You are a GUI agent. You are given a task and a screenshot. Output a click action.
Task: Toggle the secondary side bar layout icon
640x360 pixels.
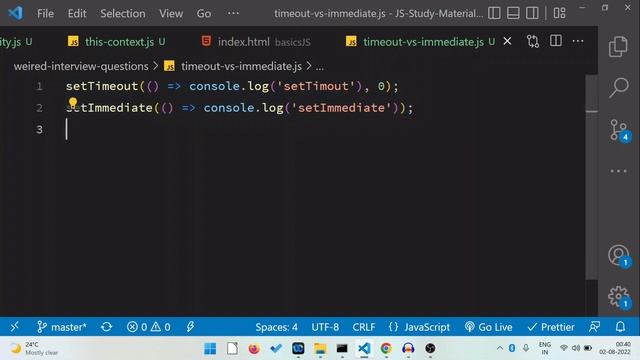tap(532, 13)
